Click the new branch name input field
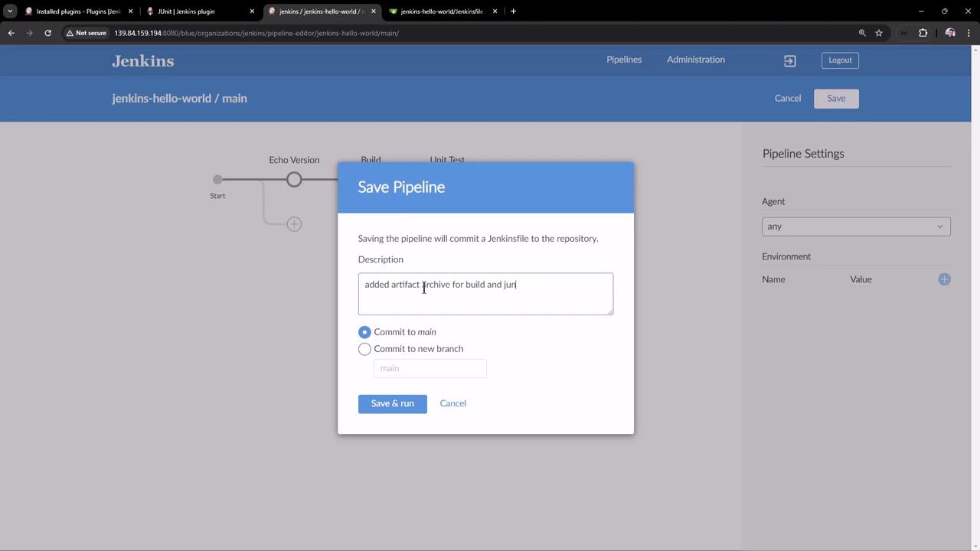980x551 pixels. pyautogui.click(x=430, y=368)
